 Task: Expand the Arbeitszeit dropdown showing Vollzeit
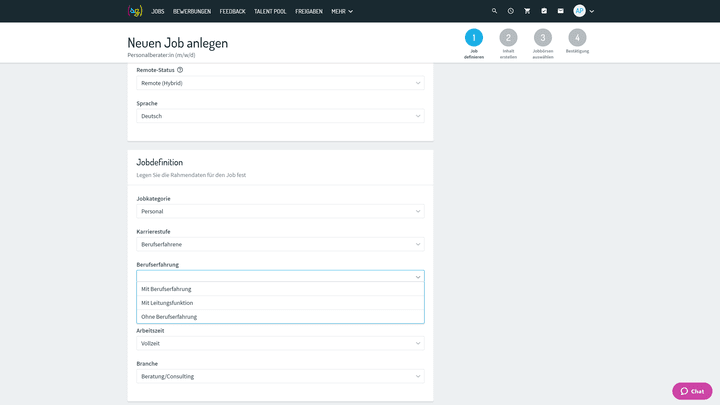pyautogui.click(x=280, y=343)
